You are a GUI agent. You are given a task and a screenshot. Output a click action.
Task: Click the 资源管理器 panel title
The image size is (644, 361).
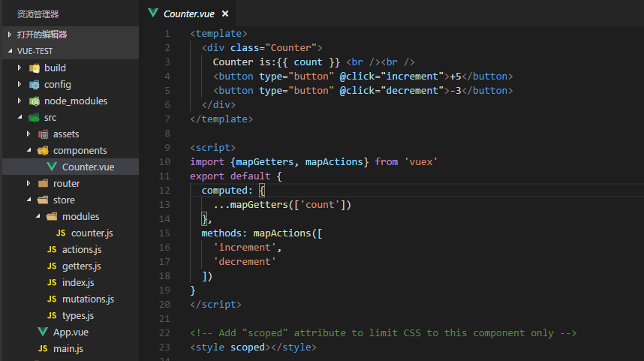(38, 14)
